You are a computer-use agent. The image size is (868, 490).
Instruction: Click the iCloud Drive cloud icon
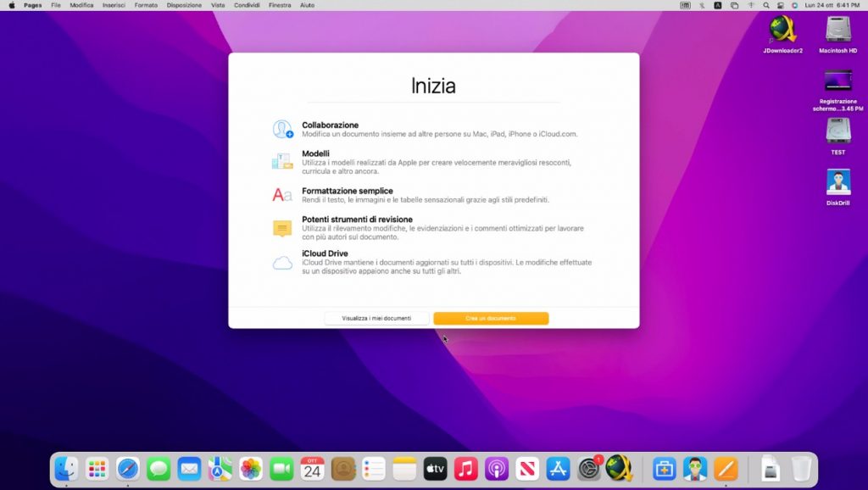283,261
